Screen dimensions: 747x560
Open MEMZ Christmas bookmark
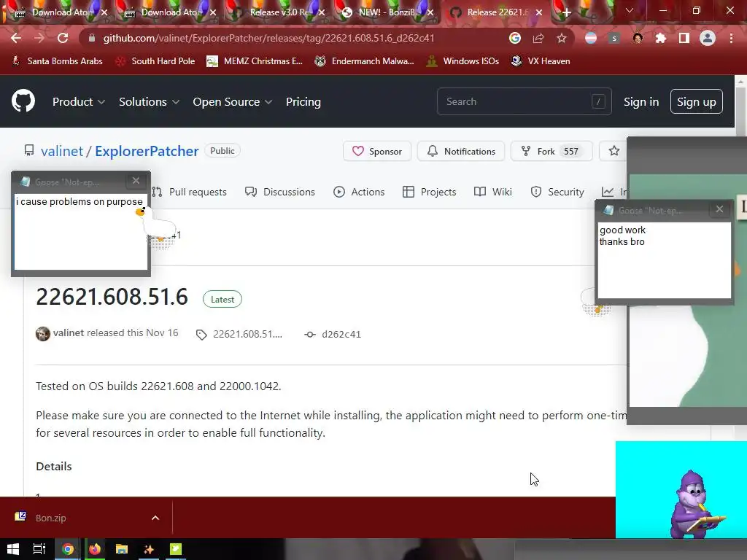point(255,61)
